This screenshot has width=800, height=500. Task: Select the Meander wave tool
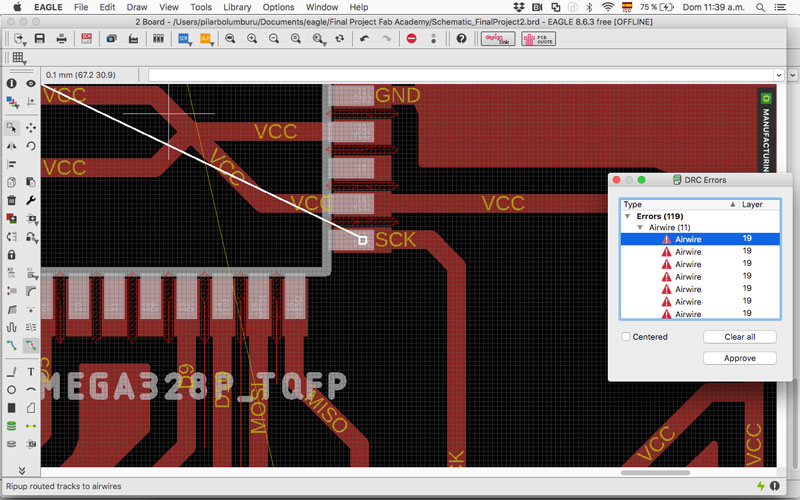(11, 327)
